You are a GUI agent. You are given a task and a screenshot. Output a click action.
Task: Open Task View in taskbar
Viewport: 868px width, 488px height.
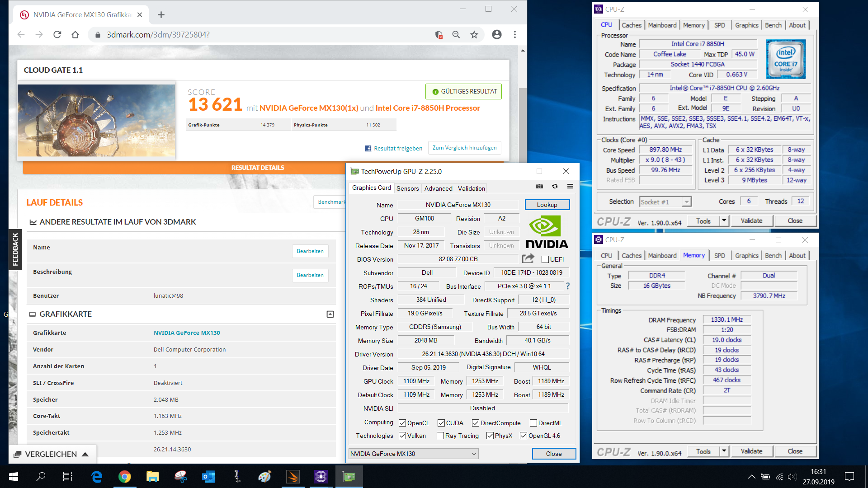(x=68, y=477)
